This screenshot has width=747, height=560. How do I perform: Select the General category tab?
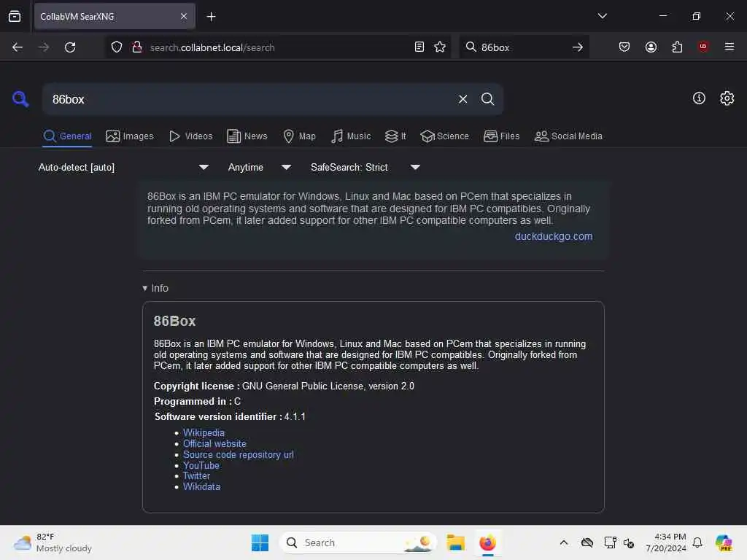pyautogui.click(x=67, y=136)
